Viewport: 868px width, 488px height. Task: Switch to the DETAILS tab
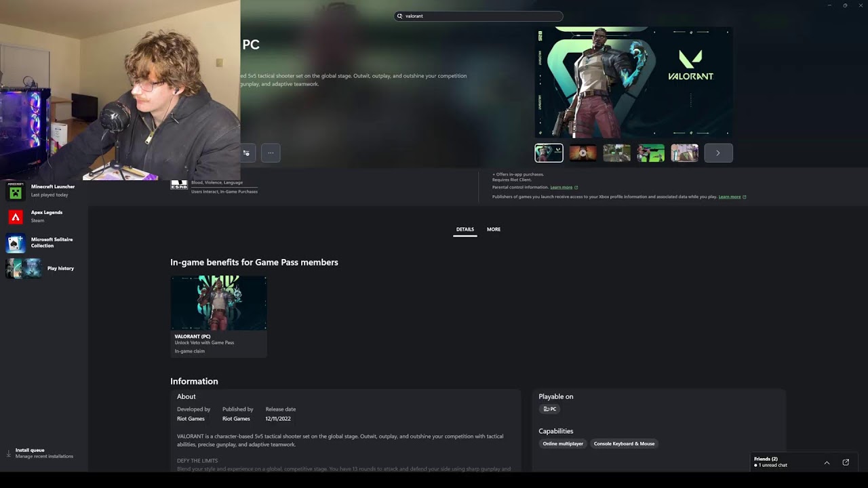coord(465,230)
